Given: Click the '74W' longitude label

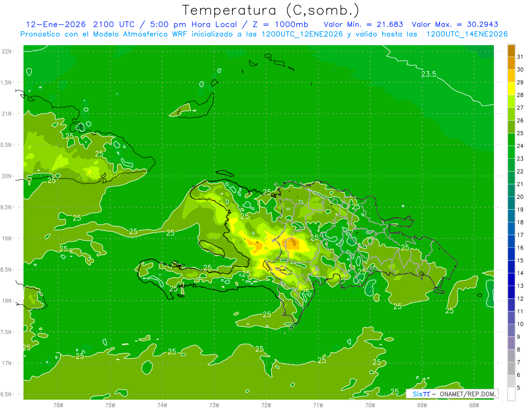Looking at the screenshot, I should (x=162, y=405).
